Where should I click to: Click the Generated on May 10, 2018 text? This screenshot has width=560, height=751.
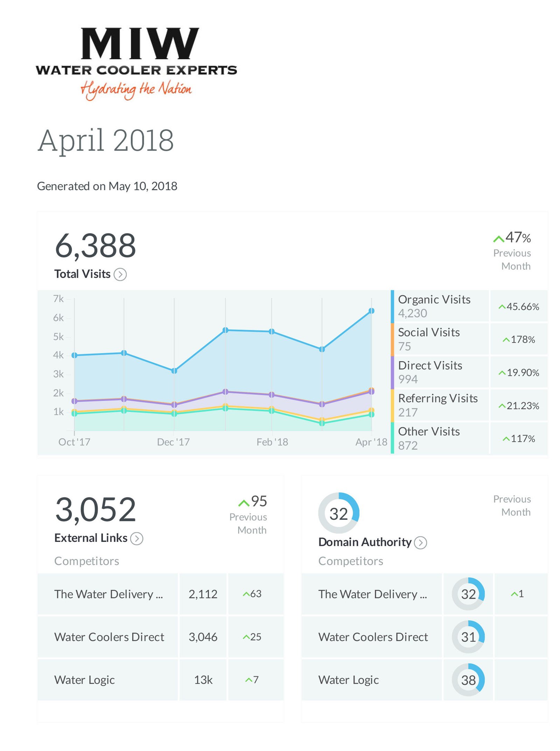pyautogui.click(x=107, y=186)
